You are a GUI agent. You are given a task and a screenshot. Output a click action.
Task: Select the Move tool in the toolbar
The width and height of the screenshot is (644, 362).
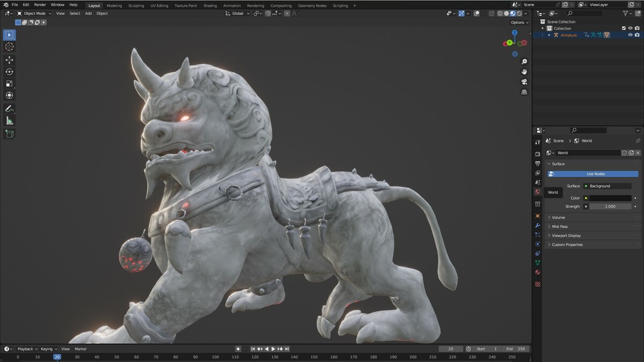click(9, 60)
